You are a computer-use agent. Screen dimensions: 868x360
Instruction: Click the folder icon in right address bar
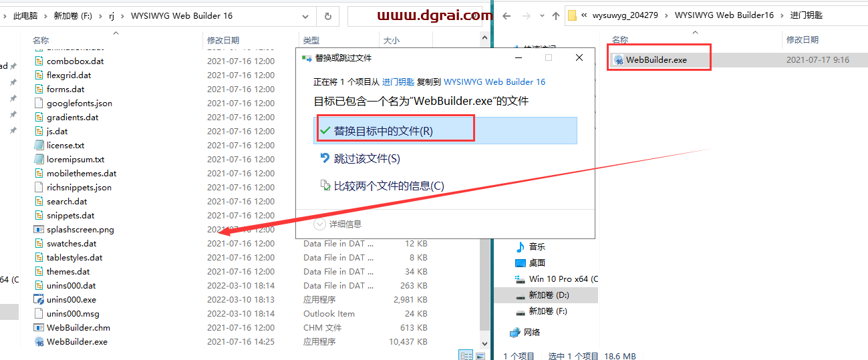[x=573, y=16]
